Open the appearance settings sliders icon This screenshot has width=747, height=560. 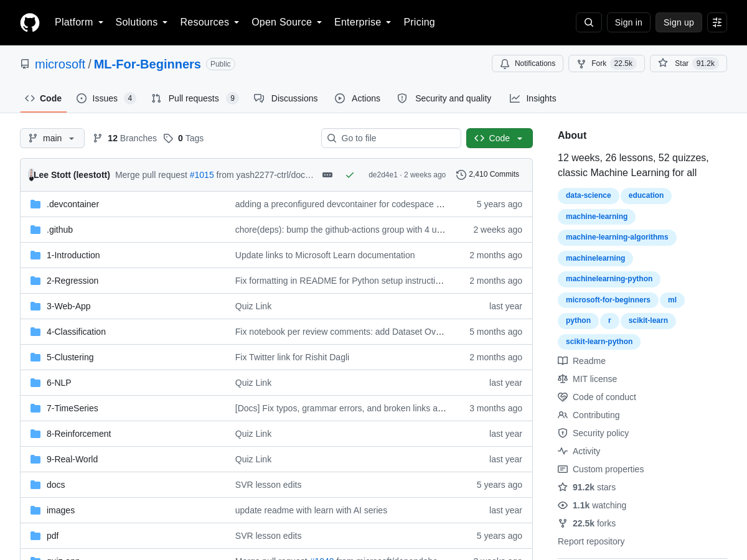pyautogui.click(x=717, y=22)
